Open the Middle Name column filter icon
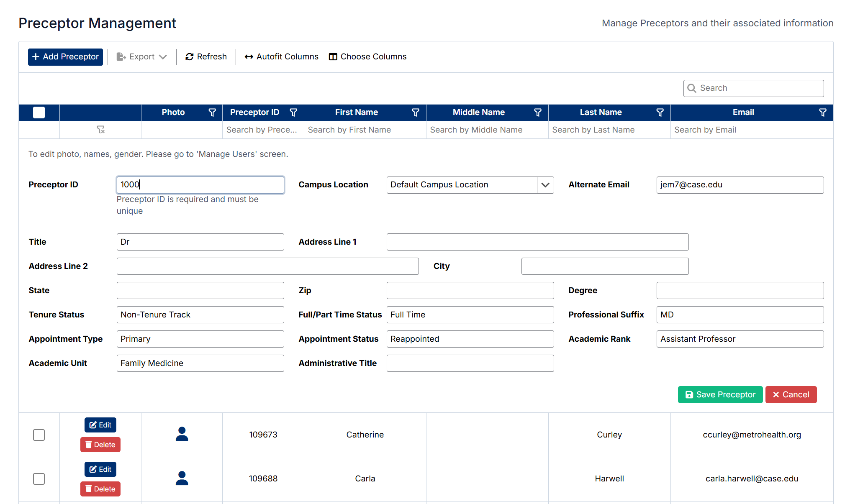 click(538, 113)
